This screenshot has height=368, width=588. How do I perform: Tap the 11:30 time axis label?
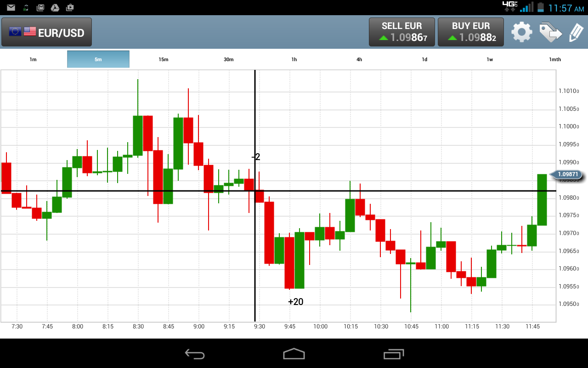(503, 327)
